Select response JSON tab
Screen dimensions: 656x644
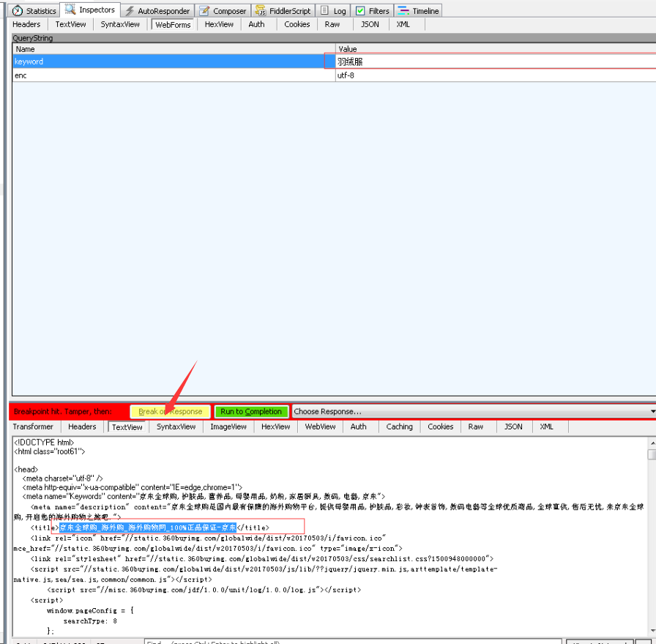coord(513,426)
